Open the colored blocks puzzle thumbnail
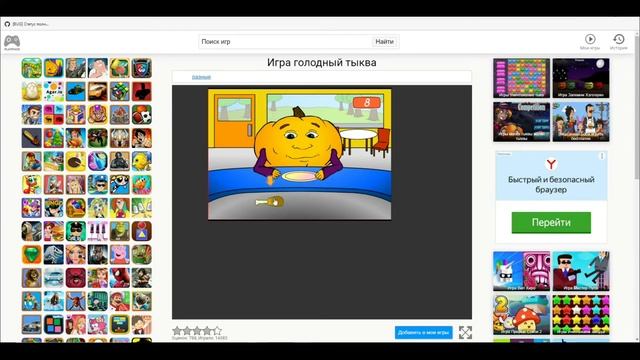Viewport: 640px width, 360px height. point(522,78)
